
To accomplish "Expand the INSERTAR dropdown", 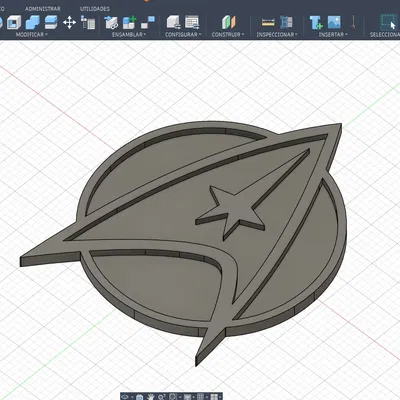I will pos(333,35).
